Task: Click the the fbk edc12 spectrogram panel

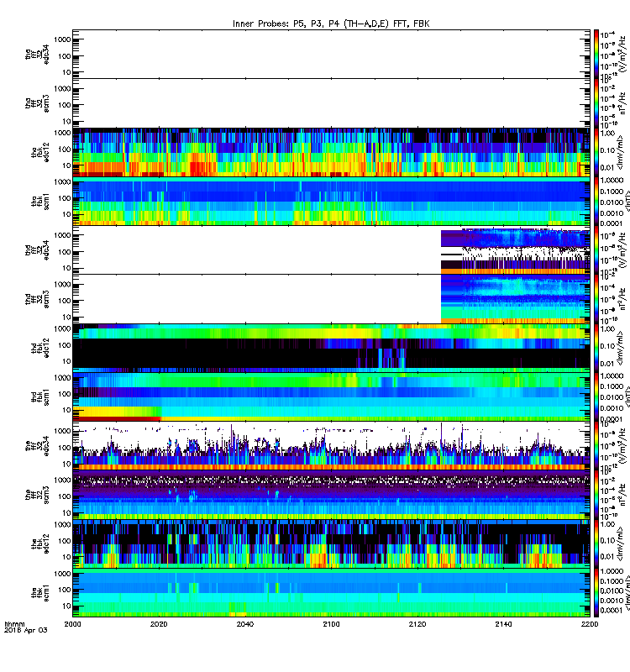Action: (331, 543)
